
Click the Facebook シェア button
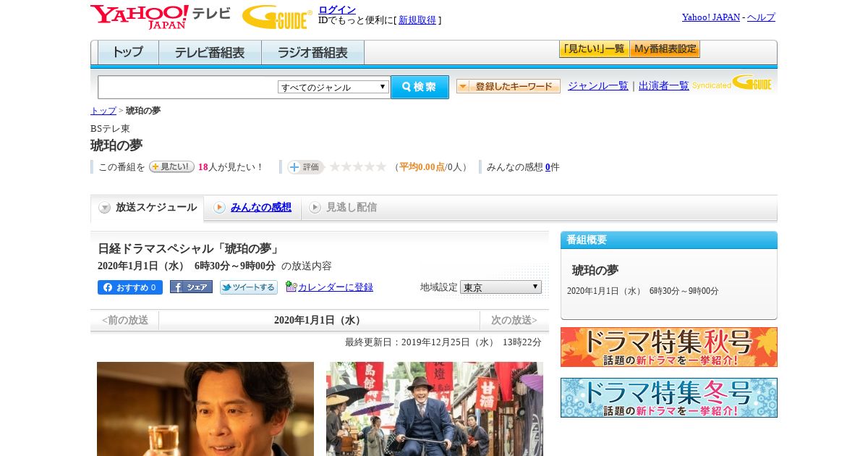click(x=191, y=287)
